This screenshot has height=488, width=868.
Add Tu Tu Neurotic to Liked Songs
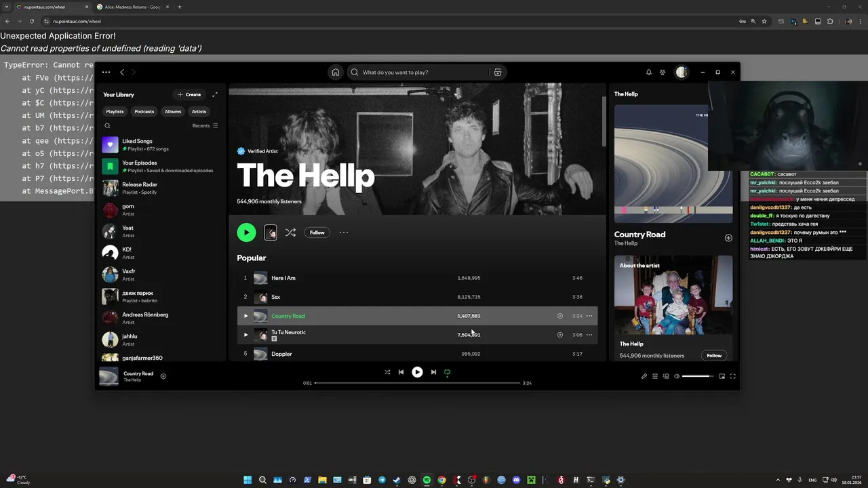[x=560, y=335]
